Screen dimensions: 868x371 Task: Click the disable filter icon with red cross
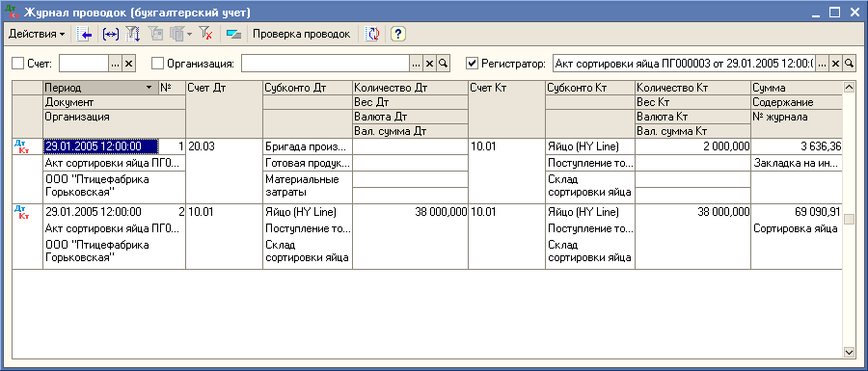point(206,35)
